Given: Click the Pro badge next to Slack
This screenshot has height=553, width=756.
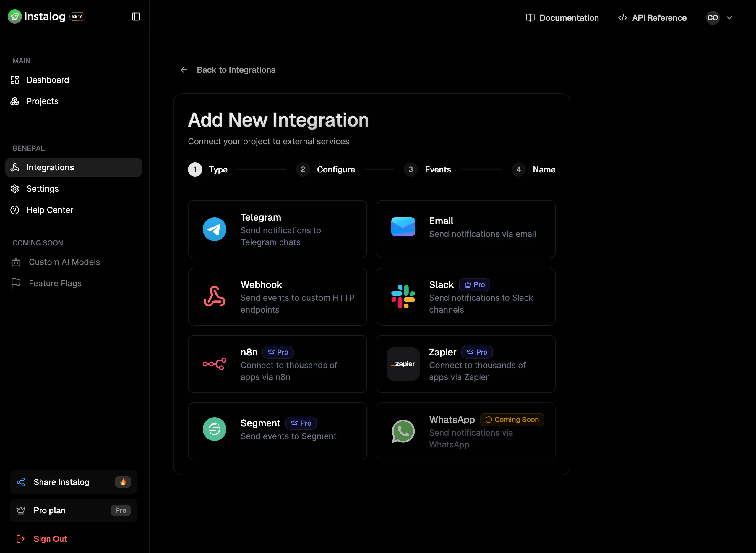Looking at the screenshot, I should coord(475,284).
